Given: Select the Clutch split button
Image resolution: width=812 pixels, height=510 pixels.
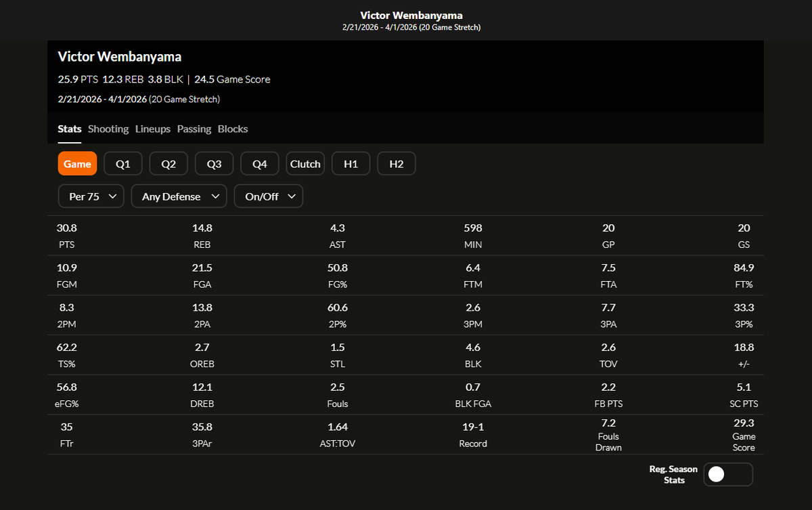Looking at the screenshot, I should coord(305,164).
